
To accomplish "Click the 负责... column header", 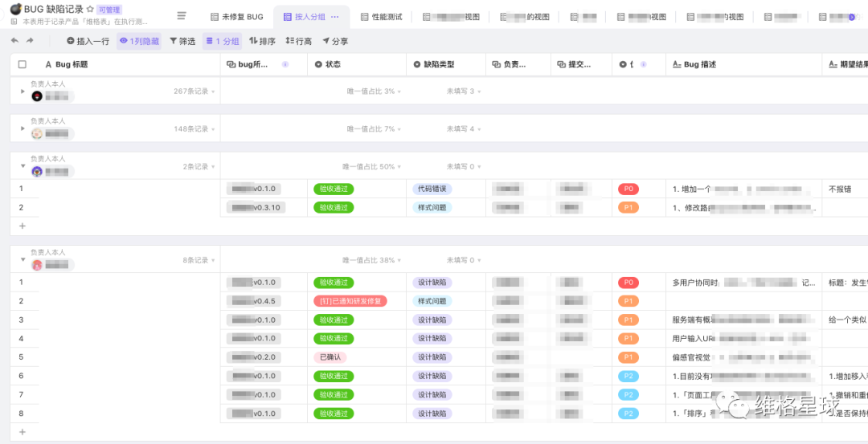I will [518, 64].
